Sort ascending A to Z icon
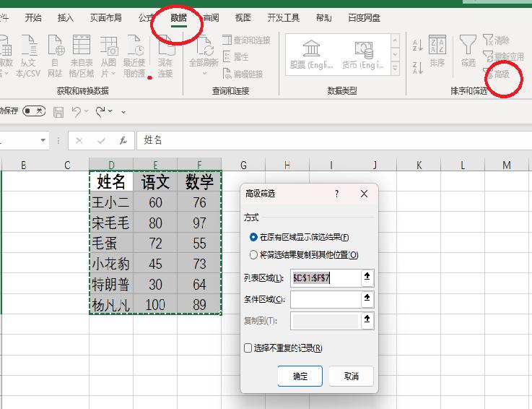532x409 pixels. coord(418,45)
